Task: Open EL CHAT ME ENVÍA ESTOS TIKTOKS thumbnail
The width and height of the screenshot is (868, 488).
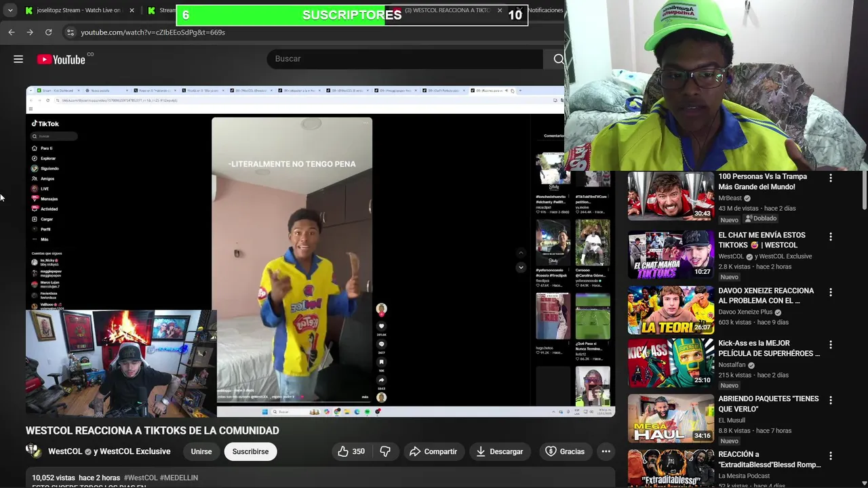Action: tap(671, 254)
